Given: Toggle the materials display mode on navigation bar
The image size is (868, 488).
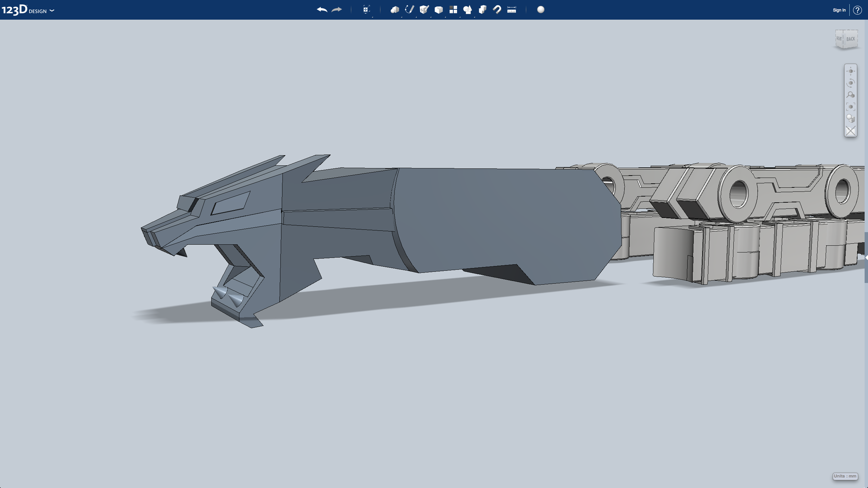Looking at the screenshot, I should pyautogui.click(x=851, y=118).
